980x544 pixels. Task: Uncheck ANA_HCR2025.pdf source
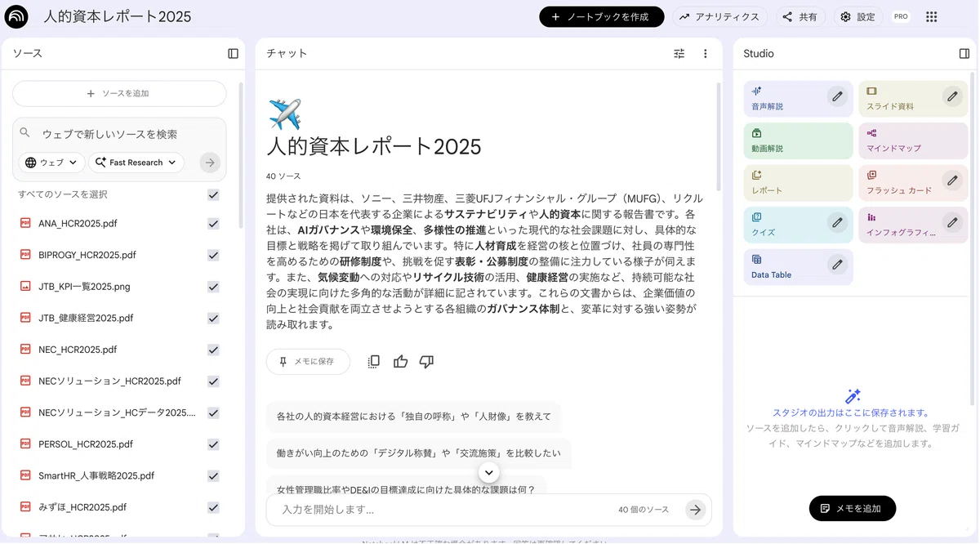[213, 224]
